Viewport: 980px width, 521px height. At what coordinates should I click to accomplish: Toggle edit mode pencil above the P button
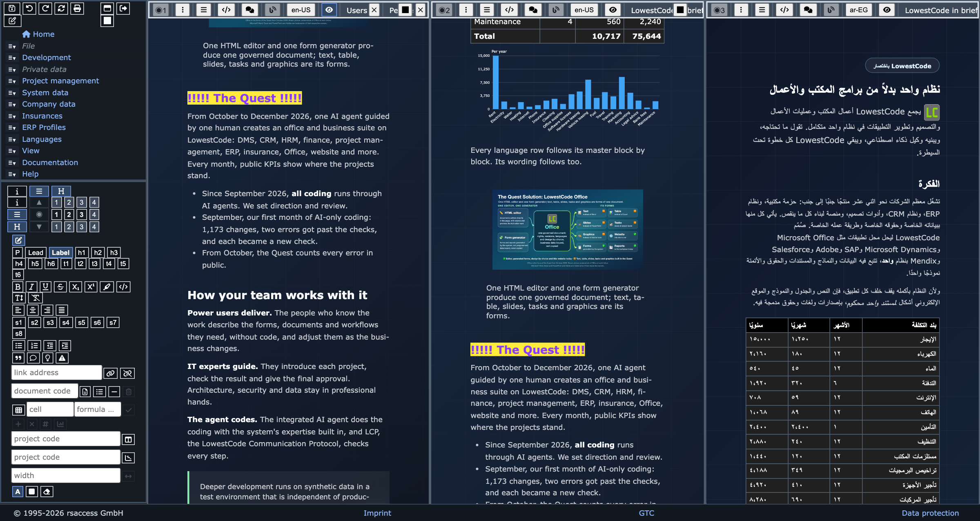(18, 240)
